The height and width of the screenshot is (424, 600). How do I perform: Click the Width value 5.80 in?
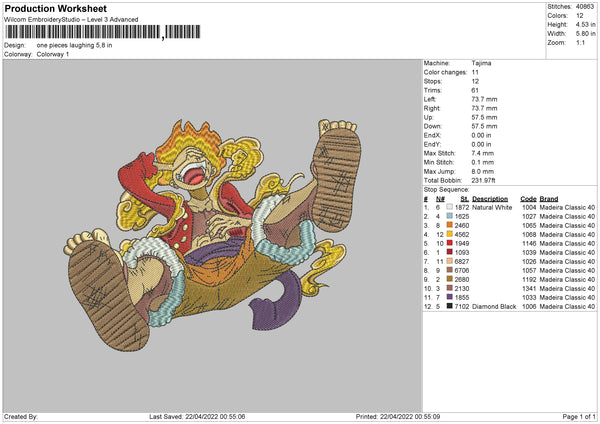pyautogui.click(x=585, y=34)
